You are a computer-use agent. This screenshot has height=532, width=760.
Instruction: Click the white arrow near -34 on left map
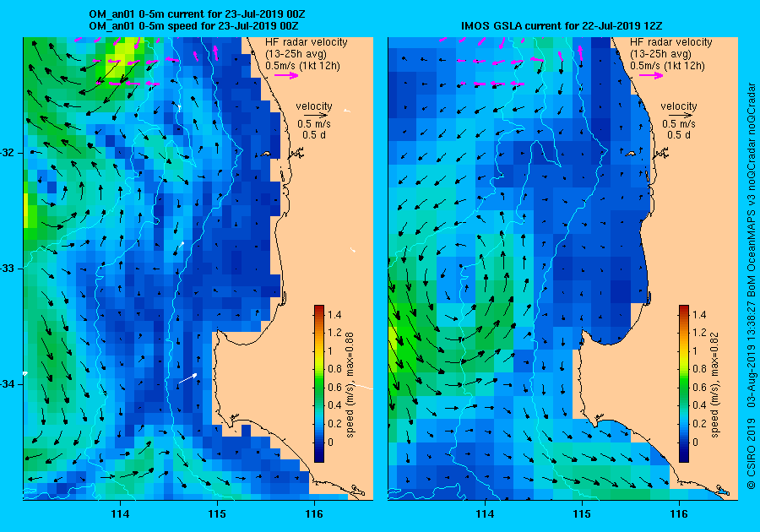click(187, 379)
